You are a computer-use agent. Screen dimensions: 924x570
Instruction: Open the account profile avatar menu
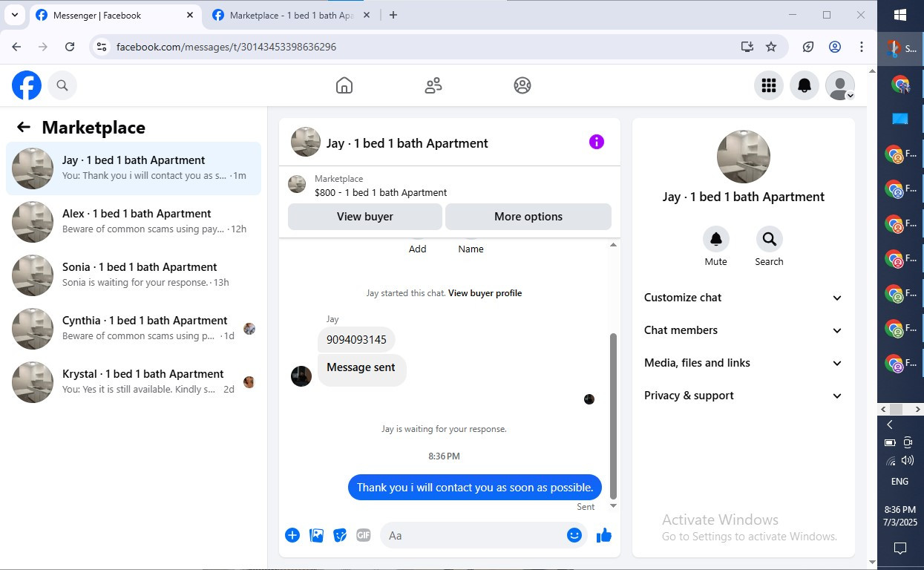tap(840, 85)
